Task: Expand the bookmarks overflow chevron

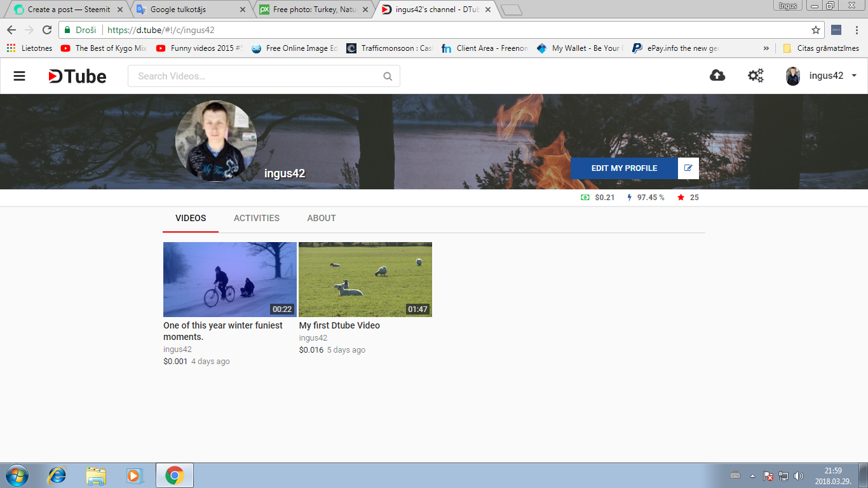Action: tap(766, 48)
